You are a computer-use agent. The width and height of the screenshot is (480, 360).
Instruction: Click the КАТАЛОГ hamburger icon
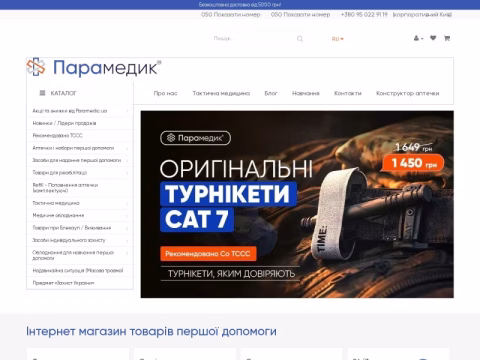(x=42, y=93)
